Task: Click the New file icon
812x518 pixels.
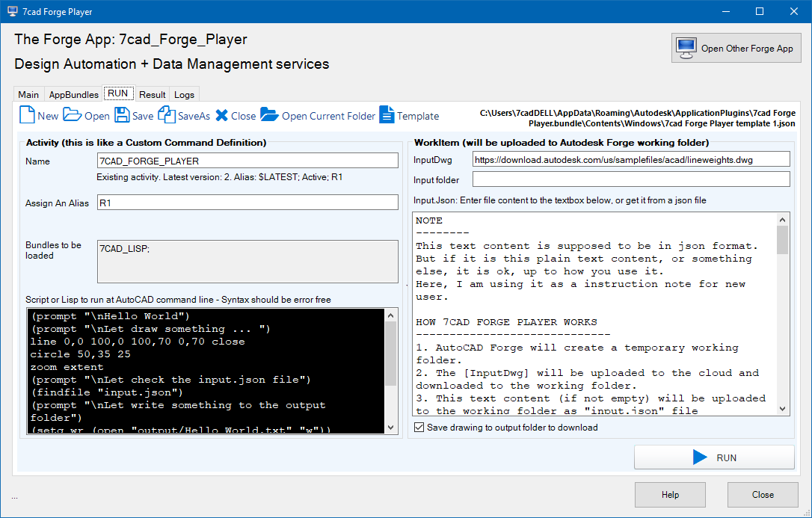Action: [x=27, y=115]
